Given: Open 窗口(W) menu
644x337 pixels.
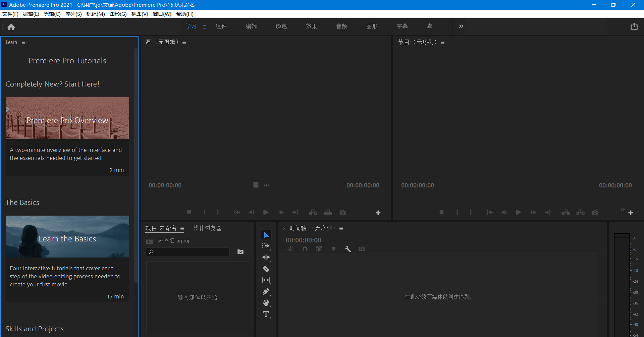Looking at the screenshot, I should click(x=162, y=14).
